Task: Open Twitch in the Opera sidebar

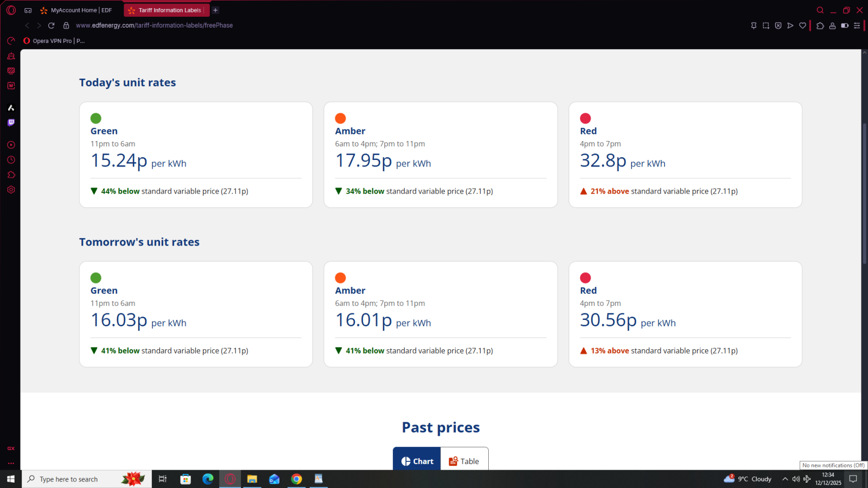Action: 11,123
